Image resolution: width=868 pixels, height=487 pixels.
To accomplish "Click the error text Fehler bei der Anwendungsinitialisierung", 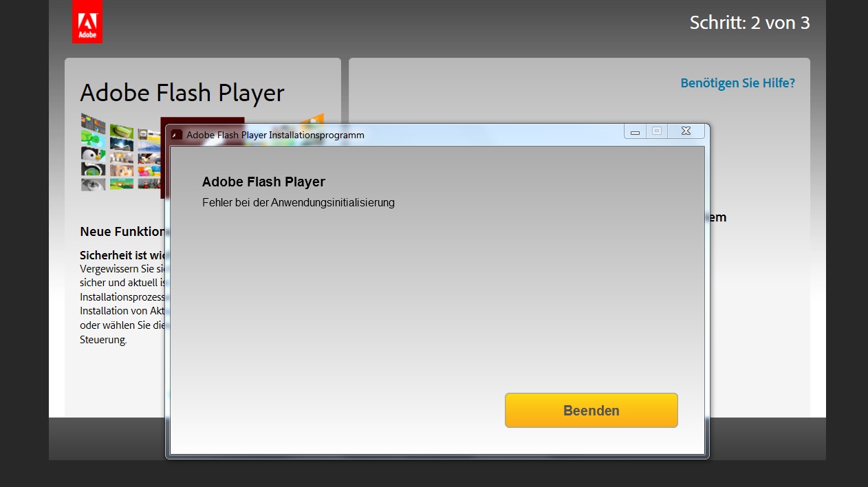I will pos(299,203).
